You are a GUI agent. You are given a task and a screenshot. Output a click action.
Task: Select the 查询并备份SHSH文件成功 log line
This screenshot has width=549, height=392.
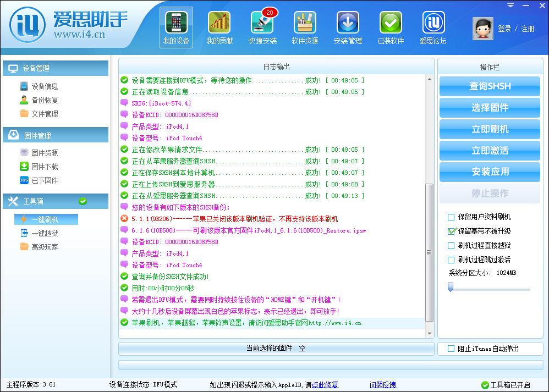(x=272, y=277)
